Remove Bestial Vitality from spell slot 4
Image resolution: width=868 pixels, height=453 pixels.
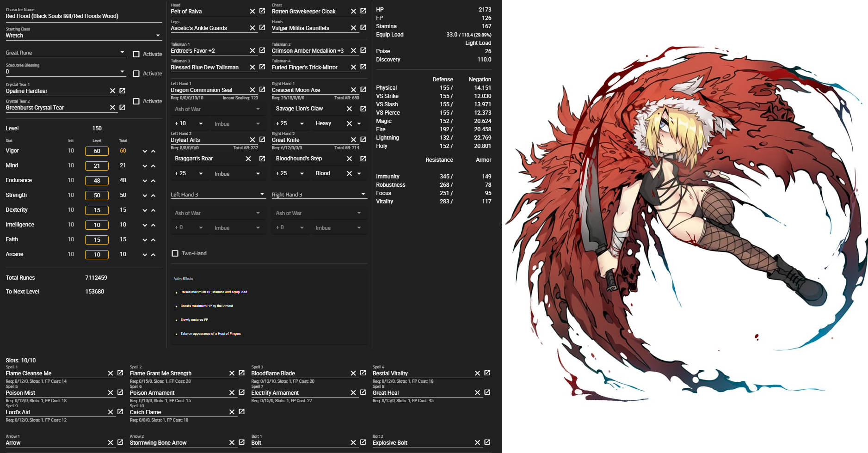tap(477, 373)
